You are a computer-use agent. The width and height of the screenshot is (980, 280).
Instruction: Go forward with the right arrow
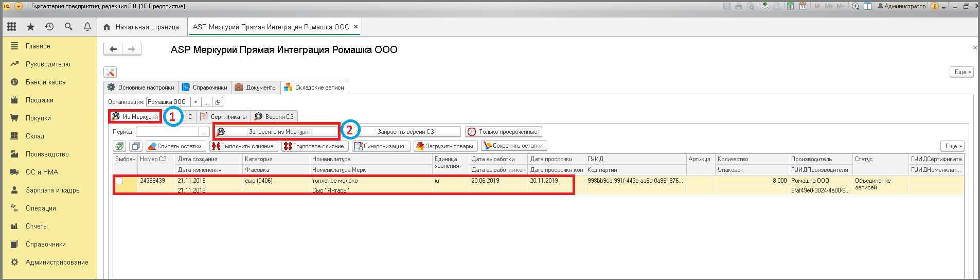tap(132, 49)
